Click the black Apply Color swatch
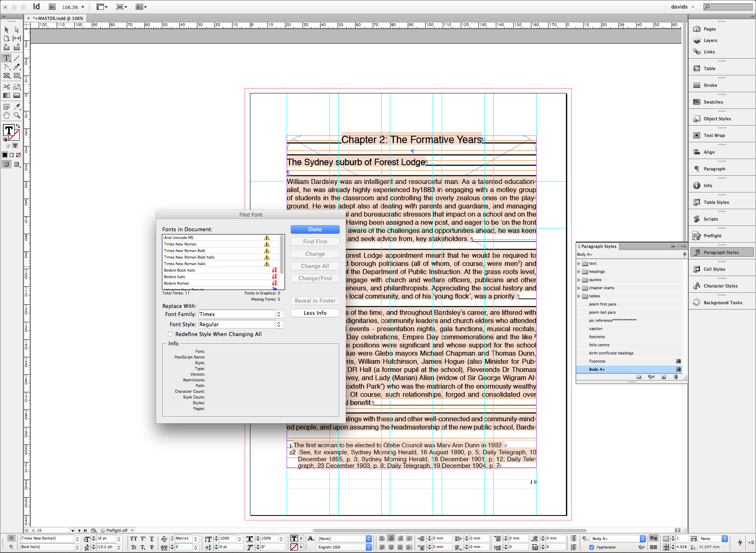Viewport: 756px width, 553px height. point(5,155)
